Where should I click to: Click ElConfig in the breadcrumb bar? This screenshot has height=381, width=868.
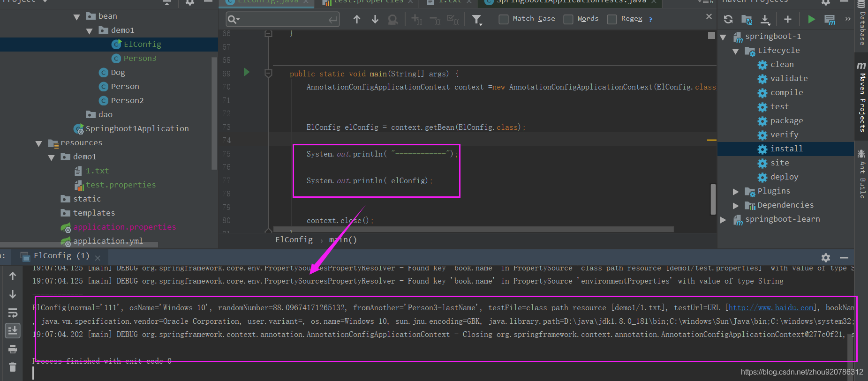coord(294,240)
